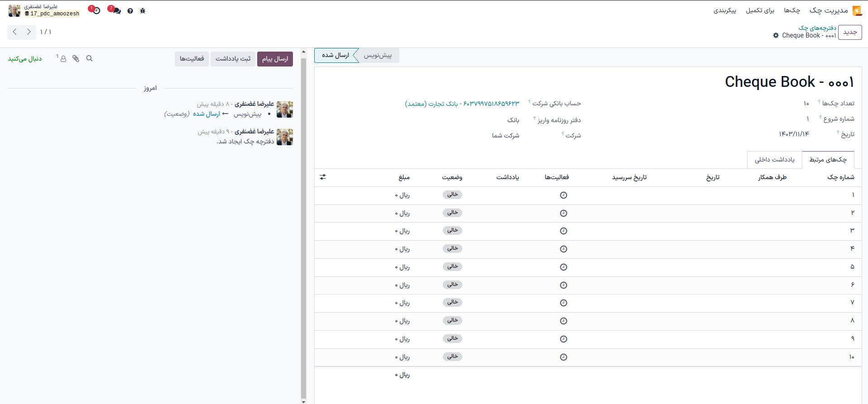The image size is (868, 404).
Task: Set status to پیش‌نویس in status bar
Action: 378,55
